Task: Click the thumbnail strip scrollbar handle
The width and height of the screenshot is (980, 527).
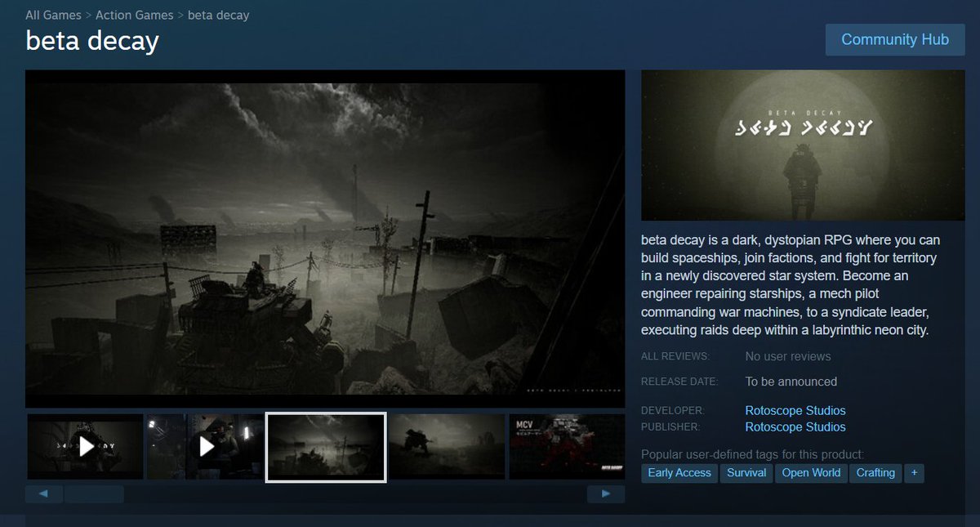Action: [x=94, y=494]
